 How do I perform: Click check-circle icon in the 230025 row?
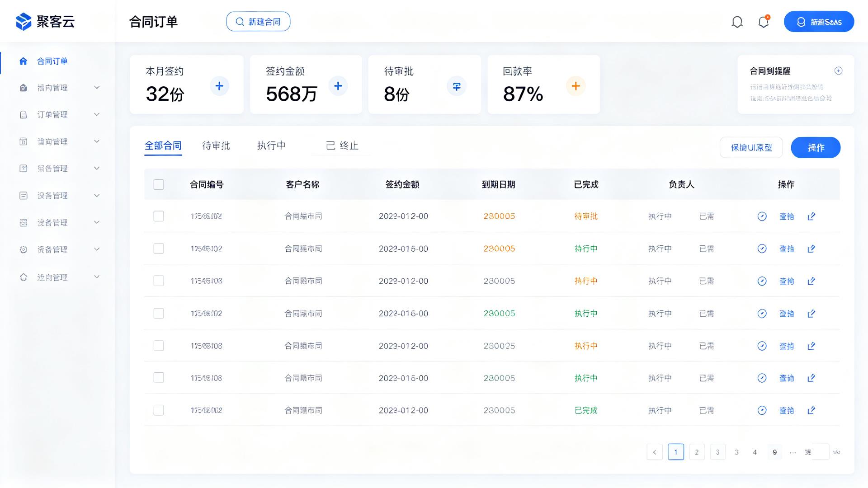pos(762,346)
